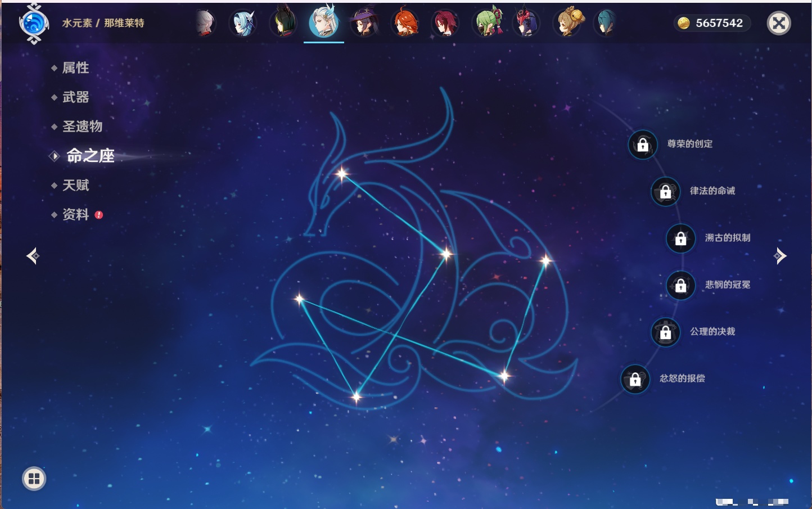Open the locked 溯古的拟制 constellation icon
Image resolution: width=812 pixels, height=509 pixels.
coord(680,238)
